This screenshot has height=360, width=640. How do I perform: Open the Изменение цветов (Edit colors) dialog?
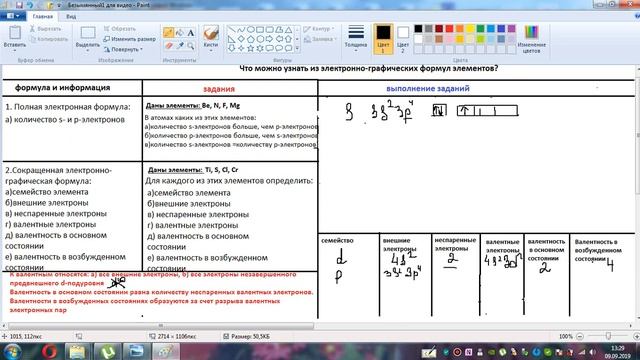pos(531,39)
